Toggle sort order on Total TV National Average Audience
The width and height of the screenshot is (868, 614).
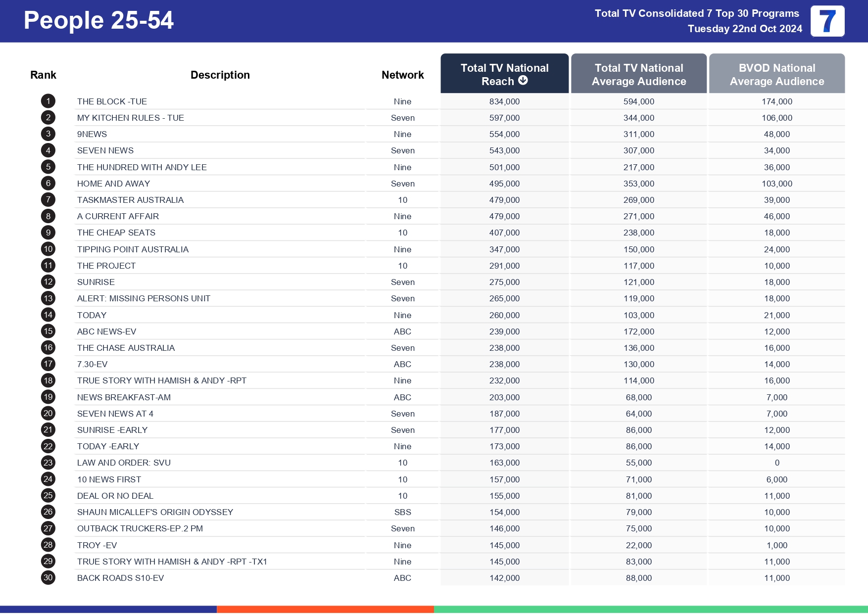coord(638,74)
